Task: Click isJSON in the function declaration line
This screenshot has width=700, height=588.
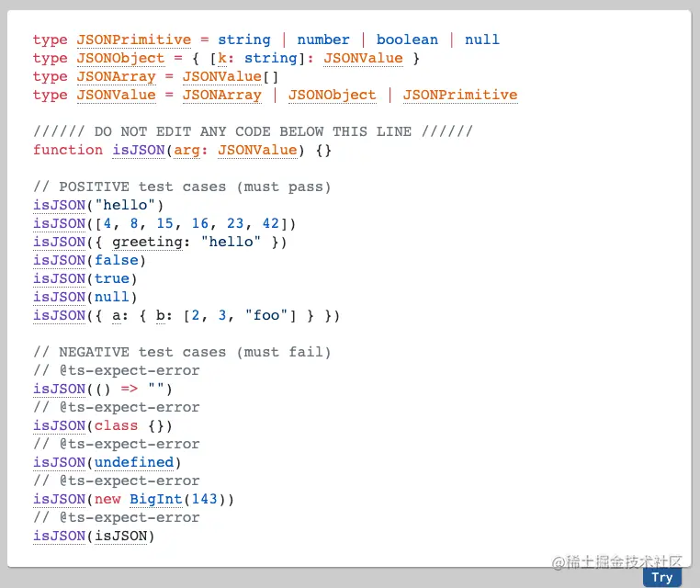Action: point(139,150)
